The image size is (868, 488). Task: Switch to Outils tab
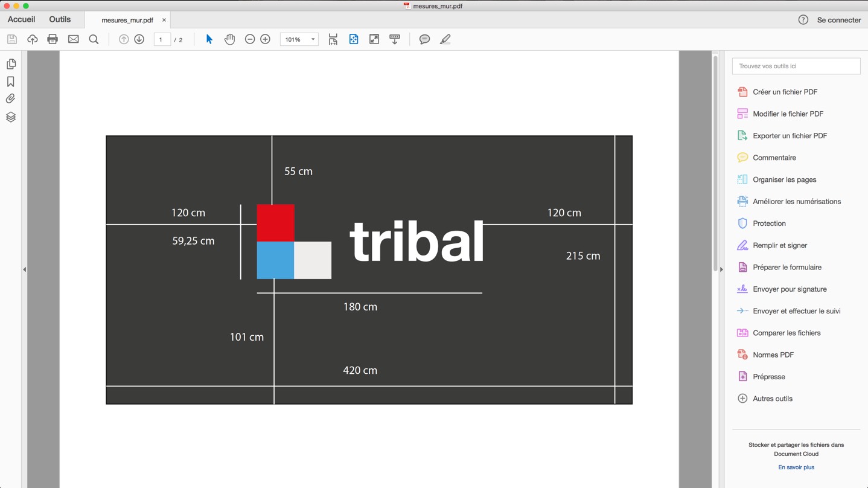60,19
